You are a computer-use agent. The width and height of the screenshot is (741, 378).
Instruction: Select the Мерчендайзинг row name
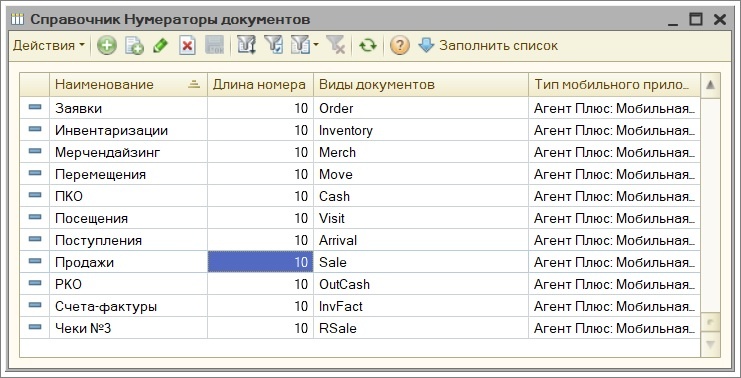(x=108, y=153)
